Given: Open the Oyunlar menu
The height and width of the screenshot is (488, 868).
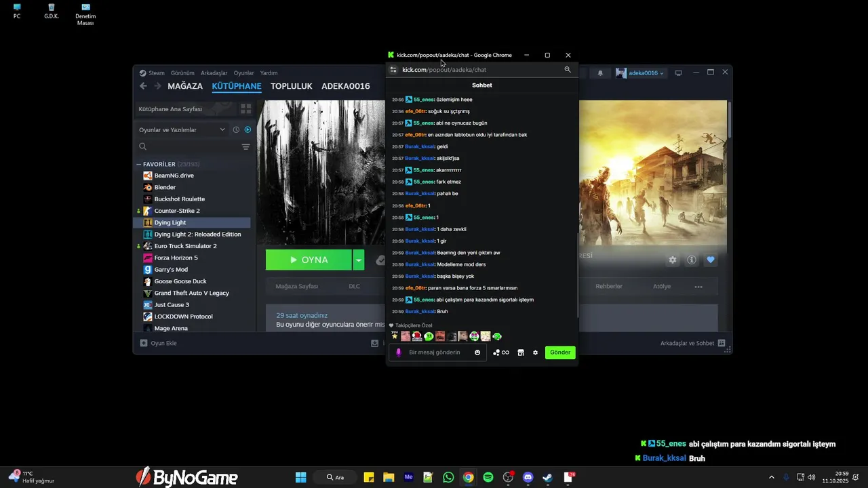Looking at the screenshot, I should click(x=244, y=73).
